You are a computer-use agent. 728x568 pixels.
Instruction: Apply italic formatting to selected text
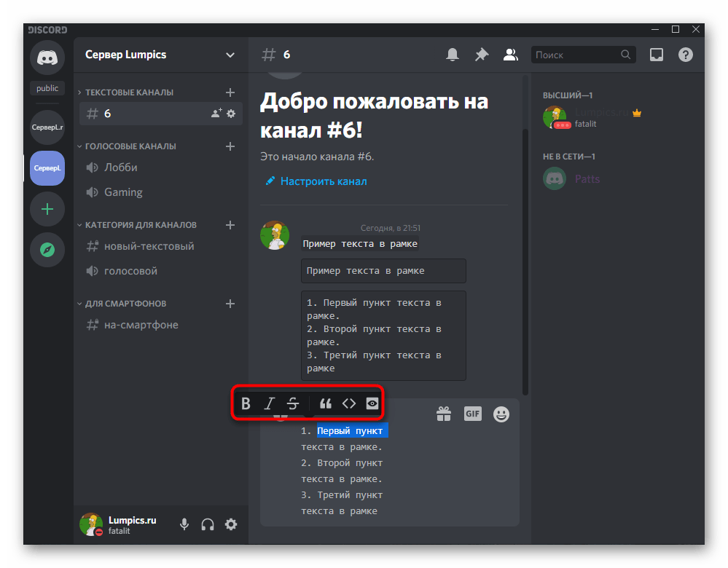click(x=270, y=403)
